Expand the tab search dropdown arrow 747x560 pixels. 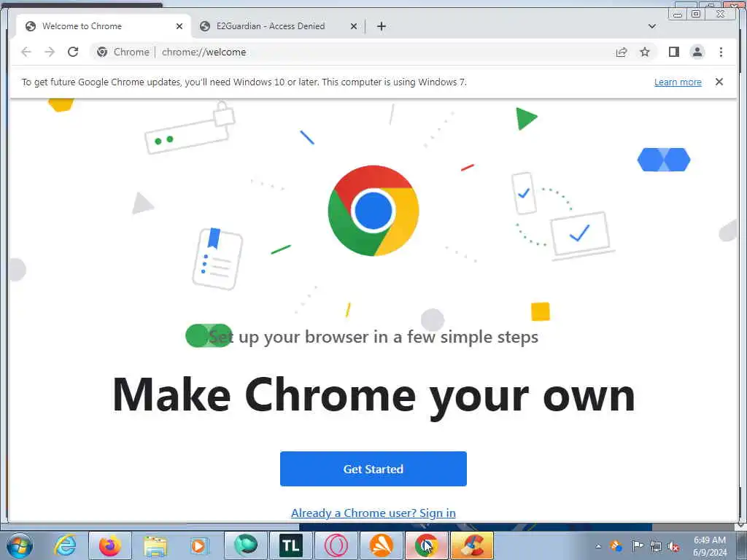(x=651, y=26)
